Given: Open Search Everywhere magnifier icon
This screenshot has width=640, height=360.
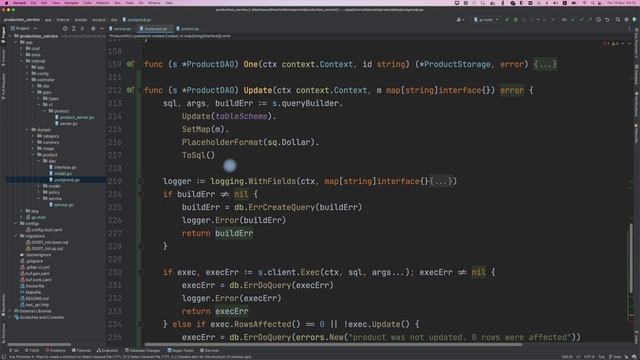Looking at the screenshot, I should tap(618, 20).
